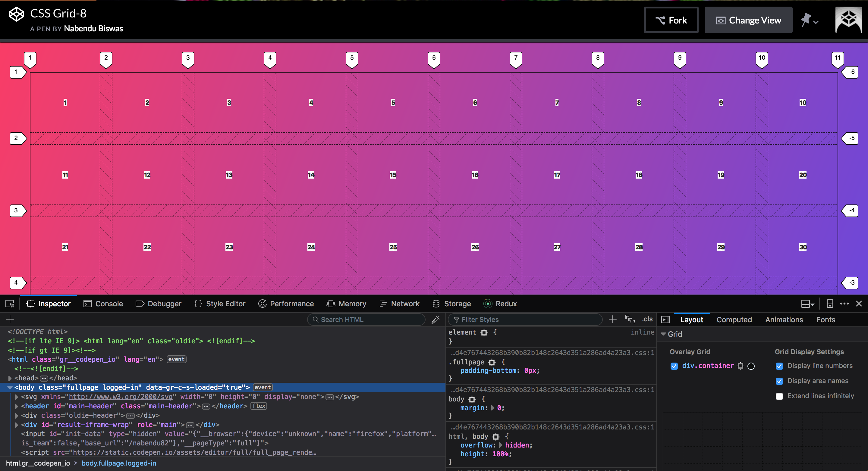Open the Fonts sidebar tab
This screenshot has height=471, width=868.
826,320
